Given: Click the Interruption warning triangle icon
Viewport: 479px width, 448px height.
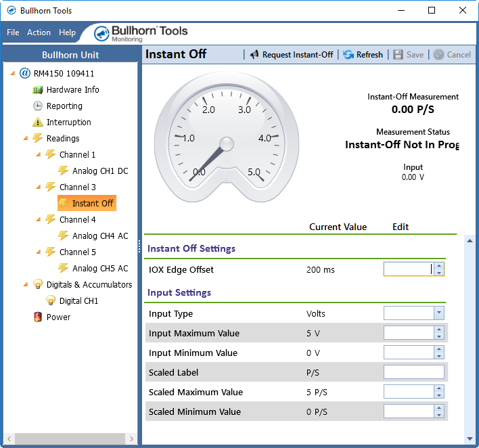Looking at the screenshot, I should pos(38,122).
